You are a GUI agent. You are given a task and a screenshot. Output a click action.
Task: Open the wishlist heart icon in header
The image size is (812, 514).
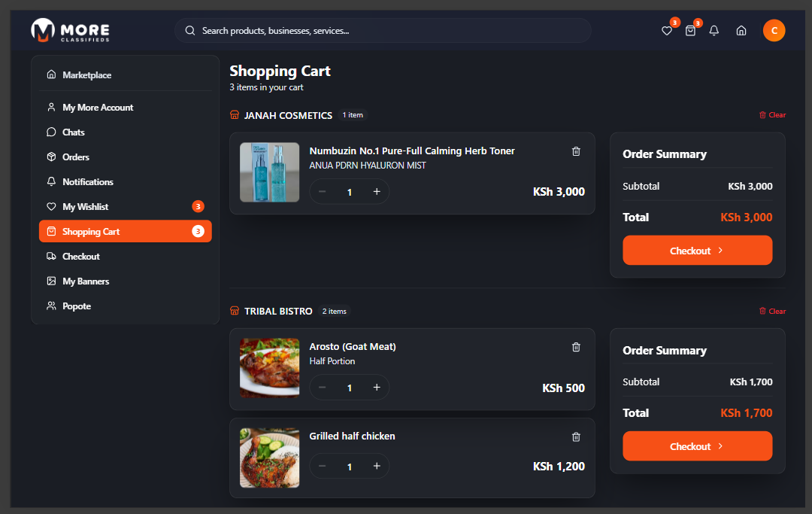tap(667, 31)
